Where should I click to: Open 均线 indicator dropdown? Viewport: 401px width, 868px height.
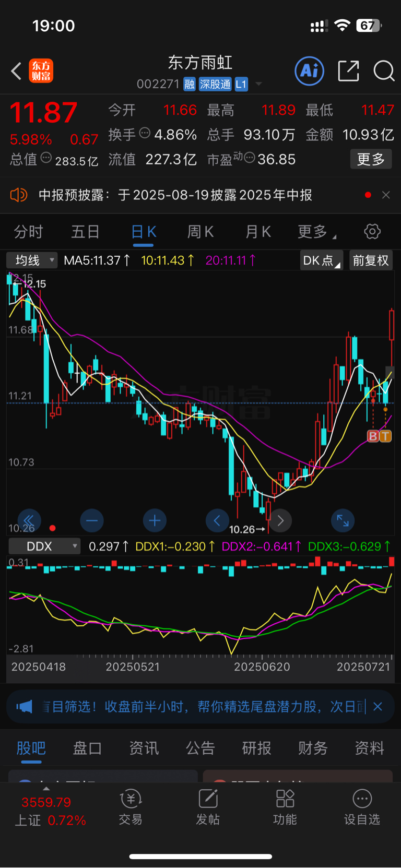pos(32,260)
